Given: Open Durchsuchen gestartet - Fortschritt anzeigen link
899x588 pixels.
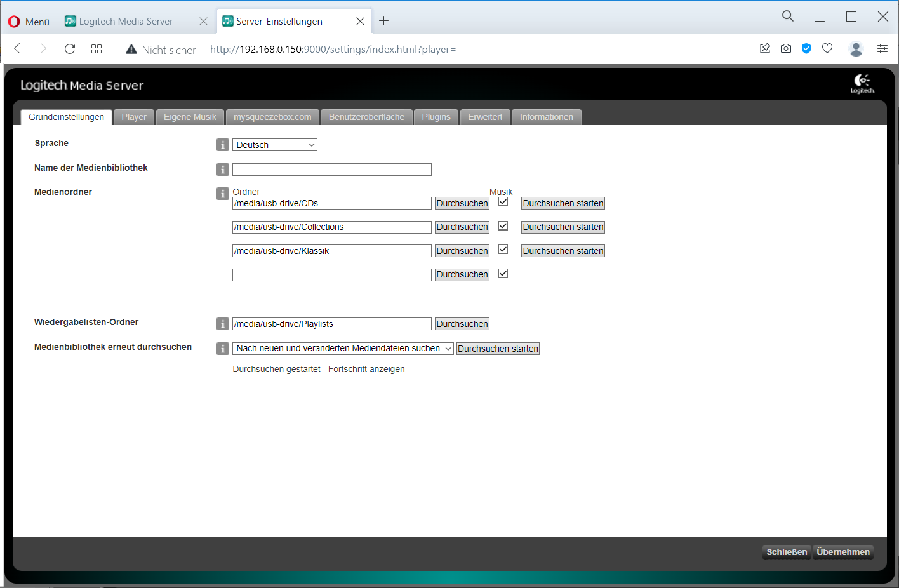Looking at the screenshot, I should (x=319, y=369).
